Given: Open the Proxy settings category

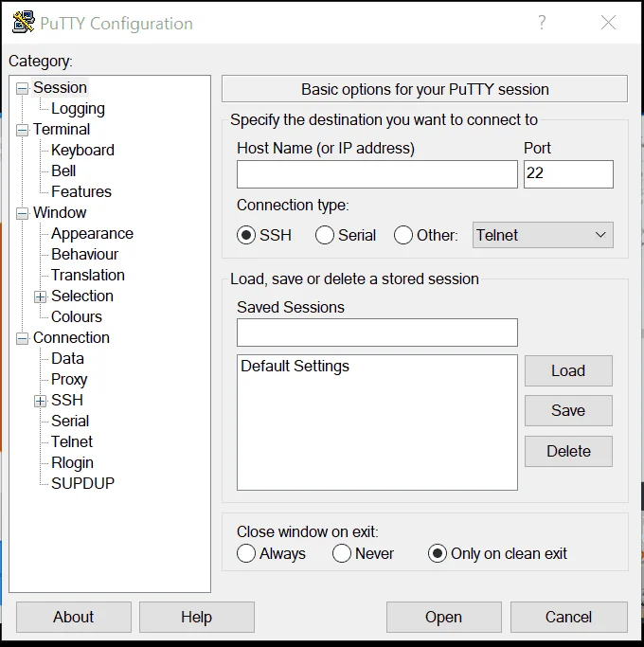Looking at the screenshot, I should [x=69, y=379].
